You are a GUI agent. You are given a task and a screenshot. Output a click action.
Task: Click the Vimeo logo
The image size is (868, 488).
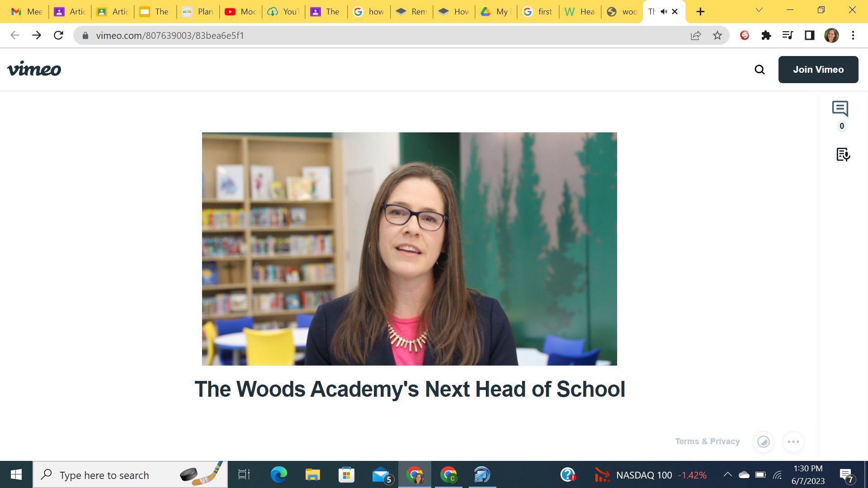34,69
